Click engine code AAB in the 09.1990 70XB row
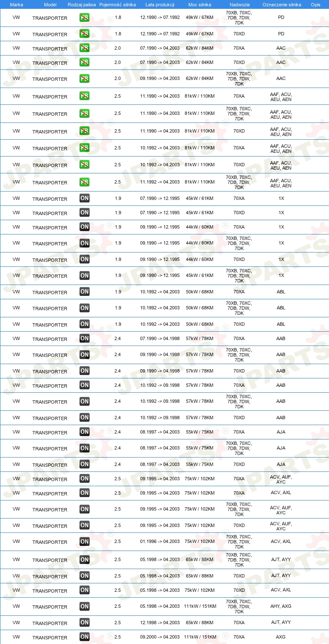This screenshot has height=644, width=329. point(281,354)
